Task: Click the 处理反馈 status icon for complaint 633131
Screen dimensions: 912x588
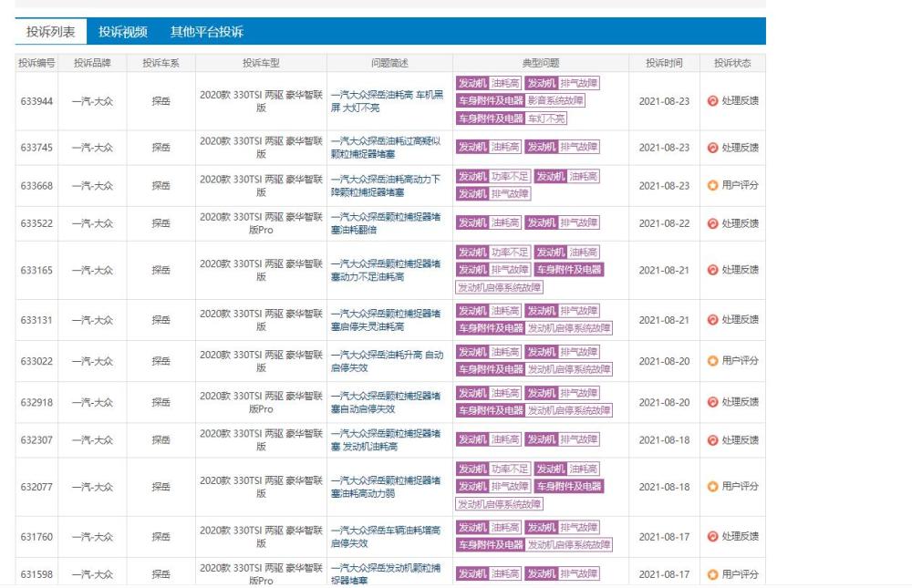Action: coord(712,320)
